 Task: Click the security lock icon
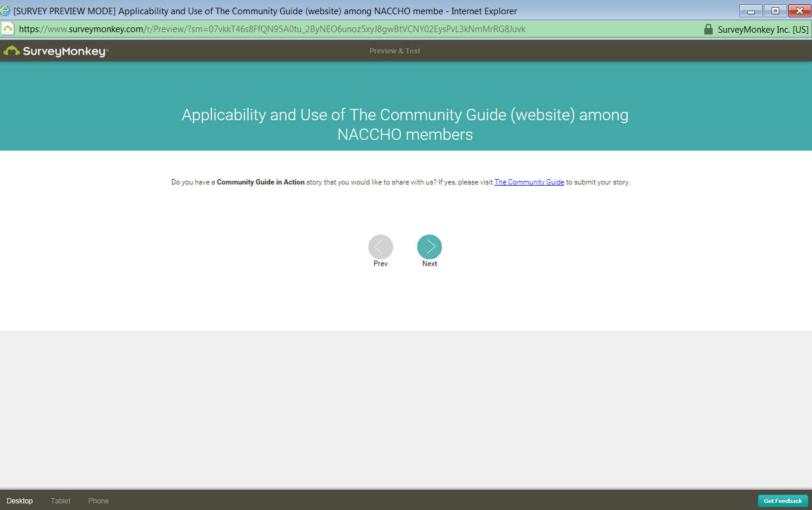708,29
